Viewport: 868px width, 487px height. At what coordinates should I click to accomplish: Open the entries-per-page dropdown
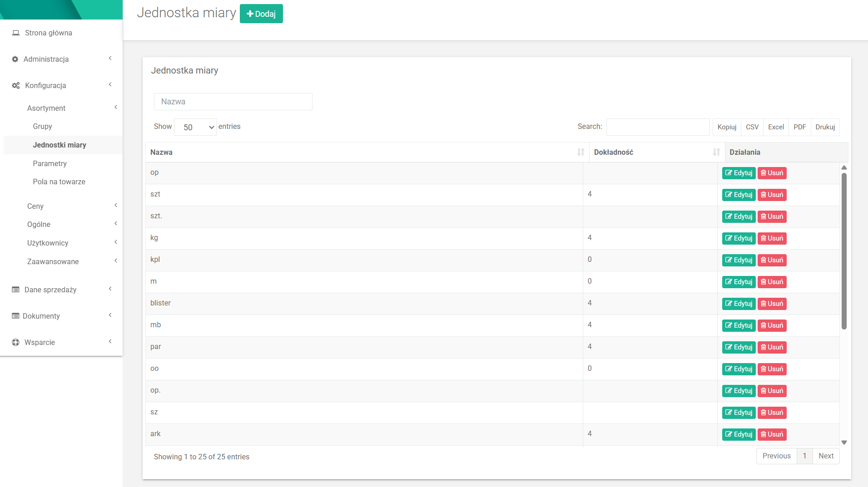[x=195, y=127]
